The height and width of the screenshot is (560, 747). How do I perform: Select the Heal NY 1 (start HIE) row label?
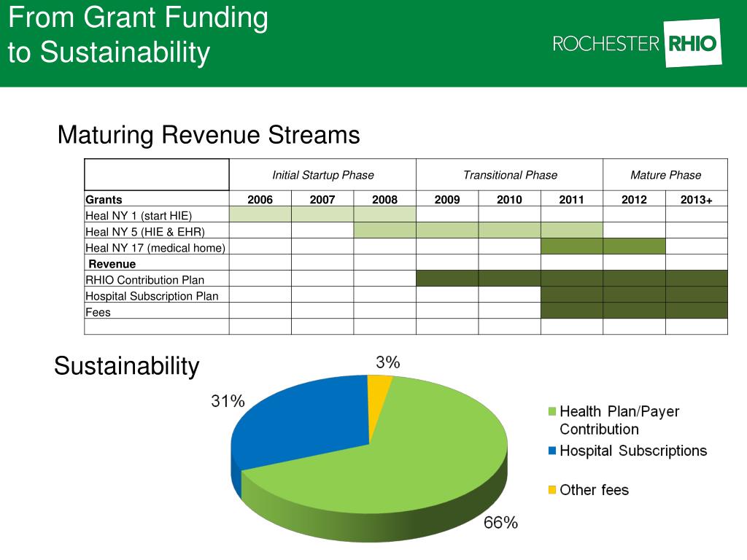point(139,215)
